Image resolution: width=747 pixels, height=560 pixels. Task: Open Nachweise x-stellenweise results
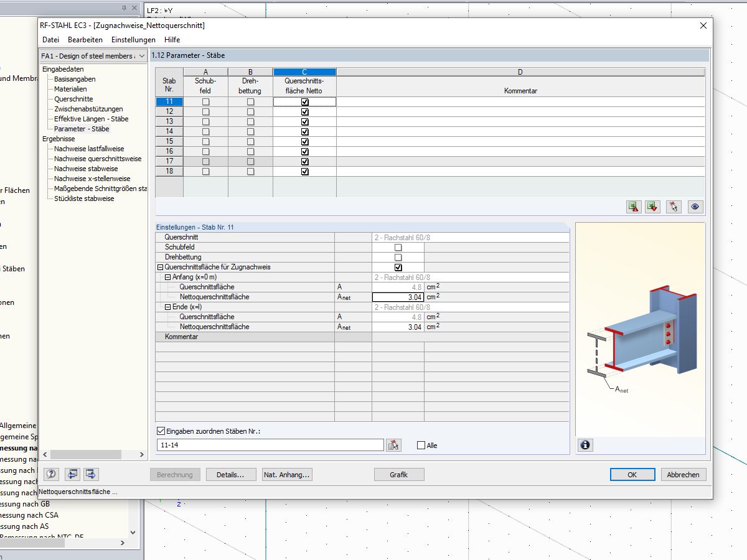point(92,179)
